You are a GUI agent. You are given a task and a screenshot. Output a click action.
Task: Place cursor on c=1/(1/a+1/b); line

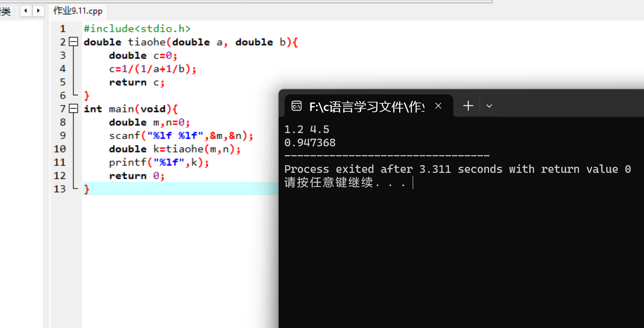click(x=153, y=69)
